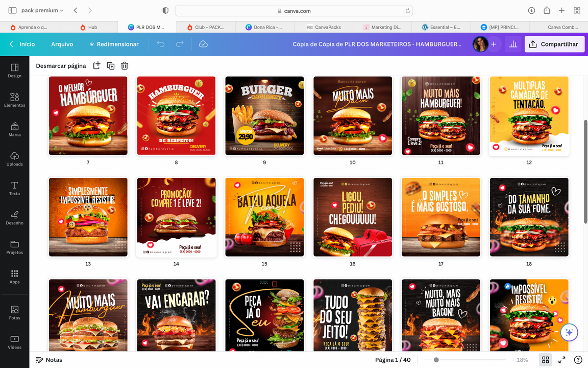Toggle the browser sidebar panel
588x368 pixels.
(12, 10)
